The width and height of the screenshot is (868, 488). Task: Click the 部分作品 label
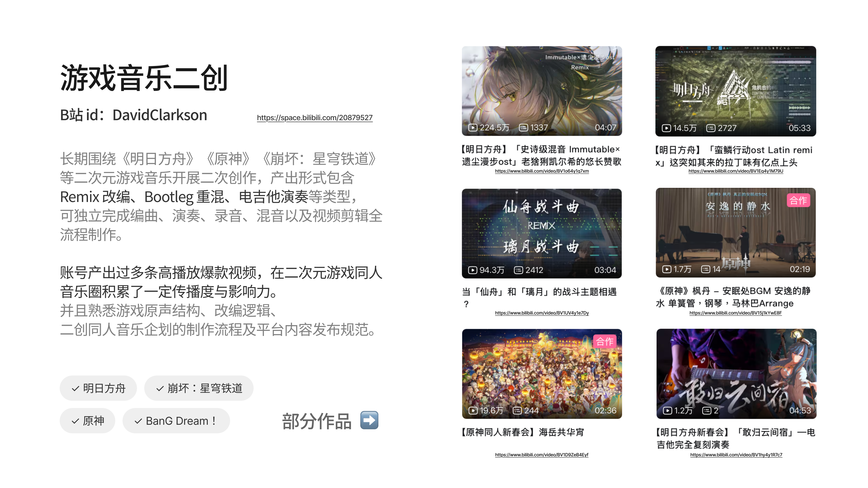[x=317, y=421]
